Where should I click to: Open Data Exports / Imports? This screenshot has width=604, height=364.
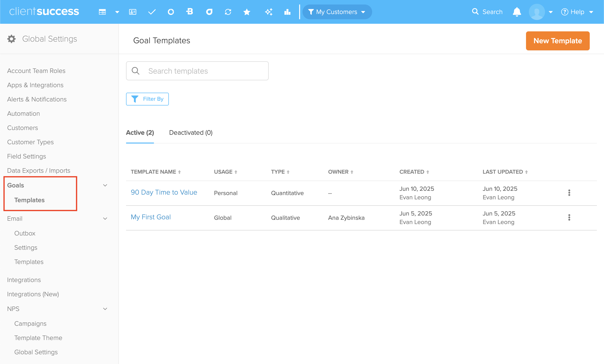click(39, 171)
